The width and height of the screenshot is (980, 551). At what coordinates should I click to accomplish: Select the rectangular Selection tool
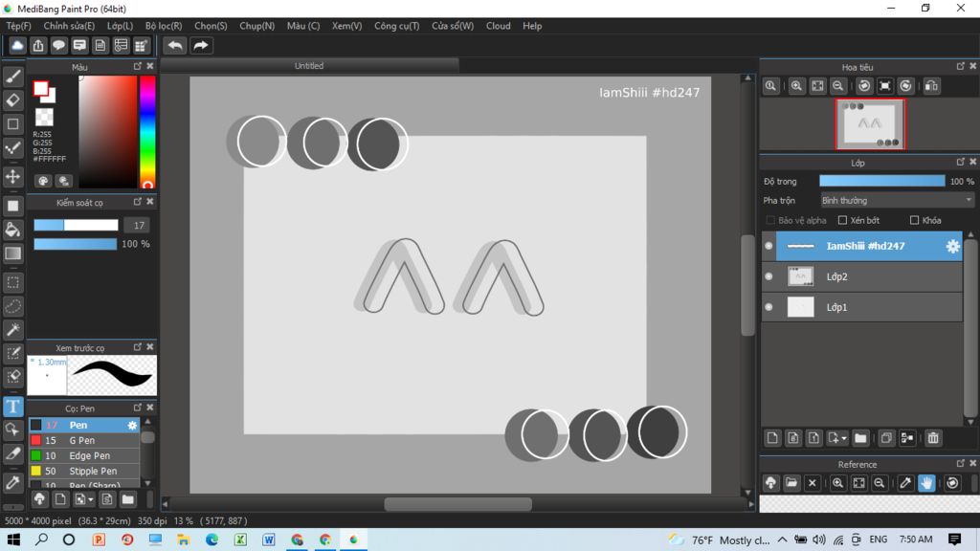point(13,282)
